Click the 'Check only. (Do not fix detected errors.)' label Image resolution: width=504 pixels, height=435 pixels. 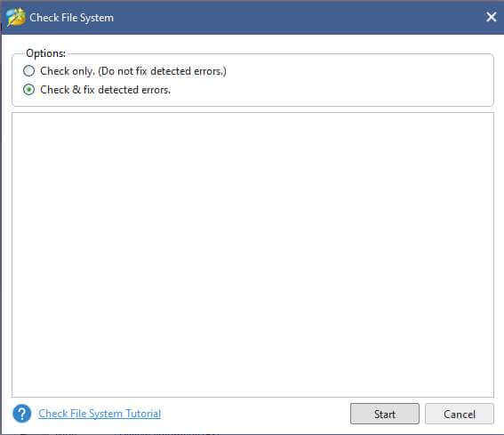[133, 71]
